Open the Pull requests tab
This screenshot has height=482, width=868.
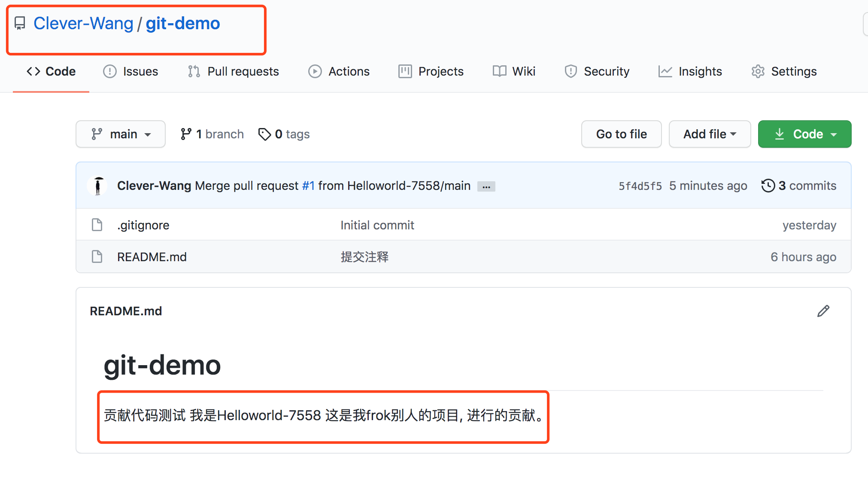pyautogui.click(x=234, y=71)
